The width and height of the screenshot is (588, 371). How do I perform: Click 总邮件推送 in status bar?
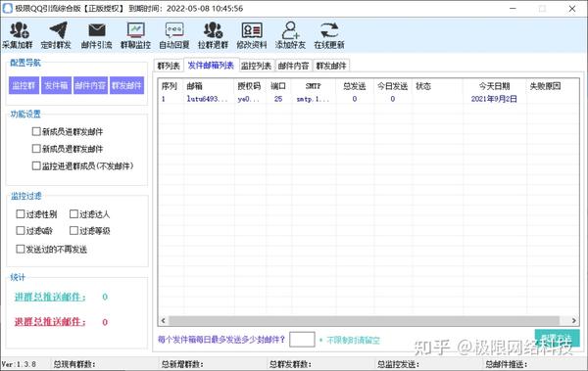tap(507, 364)
